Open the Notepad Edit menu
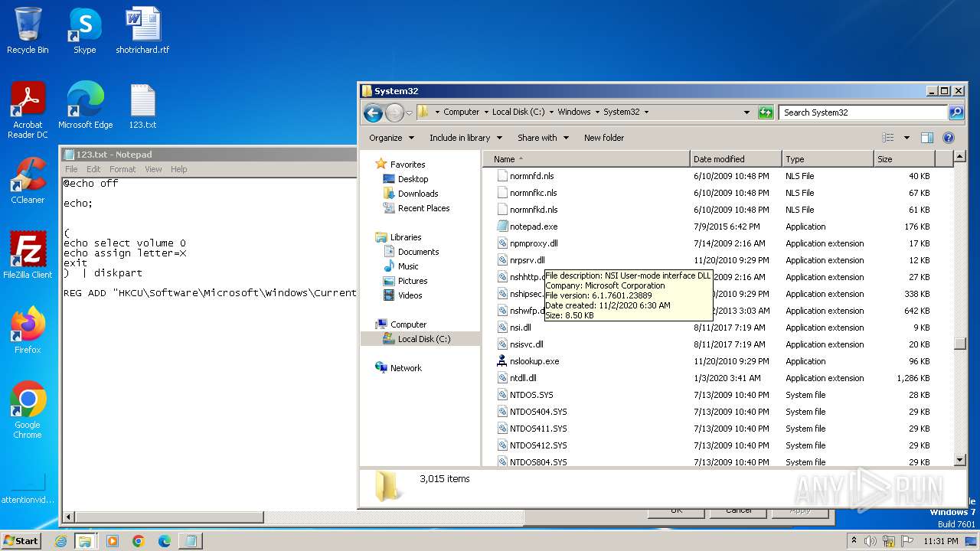The height and width of the screenshot is (551, 980). pos(93,169)
